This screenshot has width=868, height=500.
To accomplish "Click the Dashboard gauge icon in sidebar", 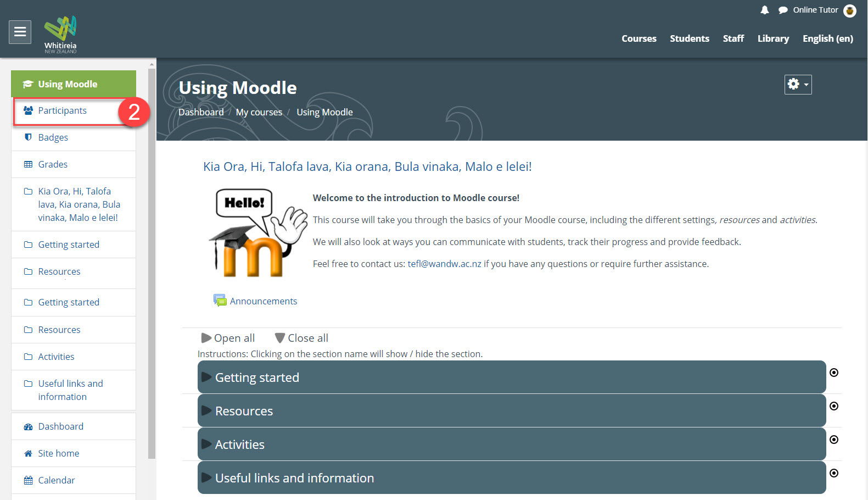I will [28, 426].
